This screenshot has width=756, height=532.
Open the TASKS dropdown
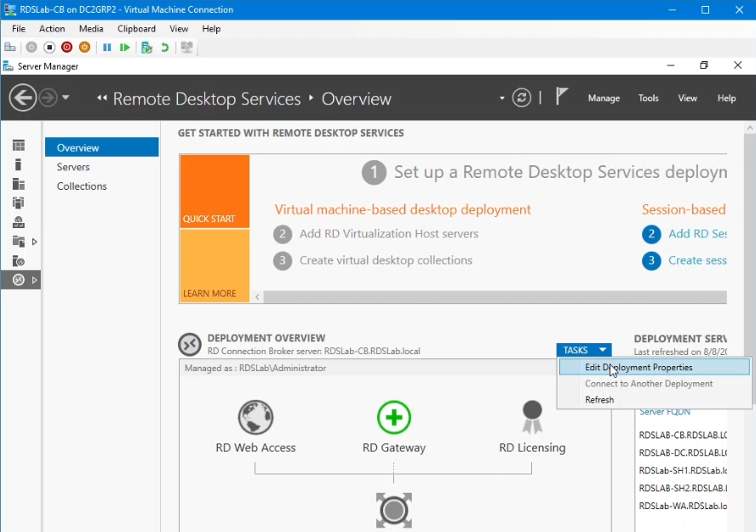tap(584, 350)
